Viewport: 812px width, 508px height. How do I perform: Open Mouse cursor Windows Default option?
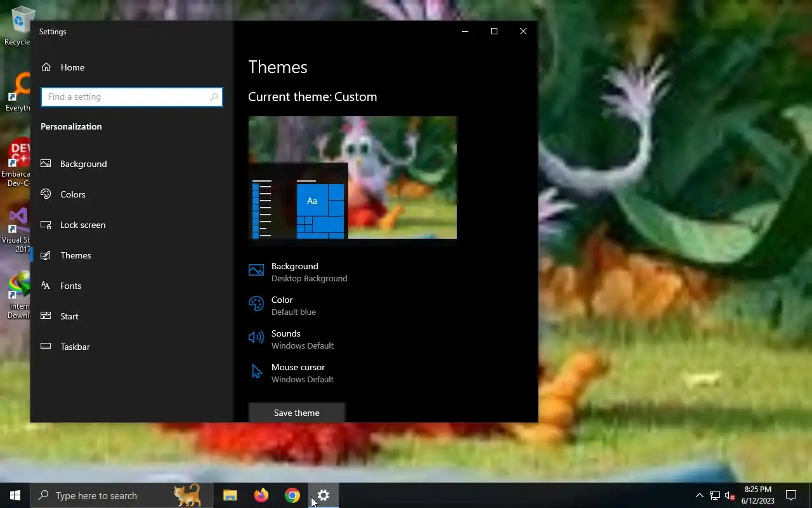tap(292, 373)
